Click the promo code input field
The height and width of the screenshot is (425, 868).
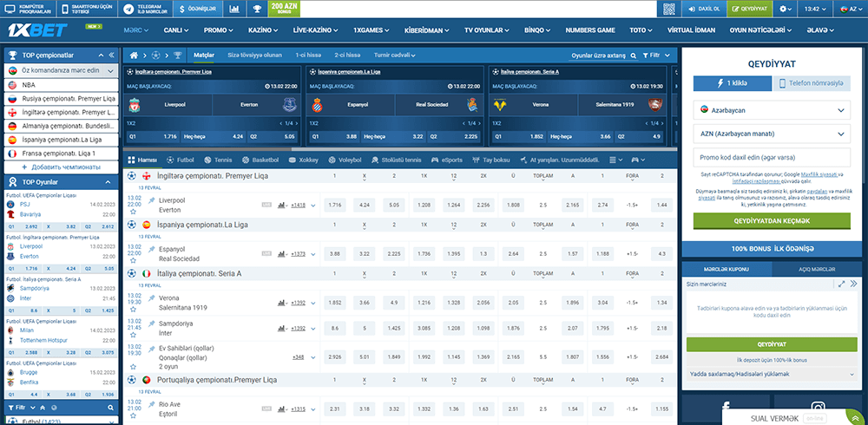772,158
